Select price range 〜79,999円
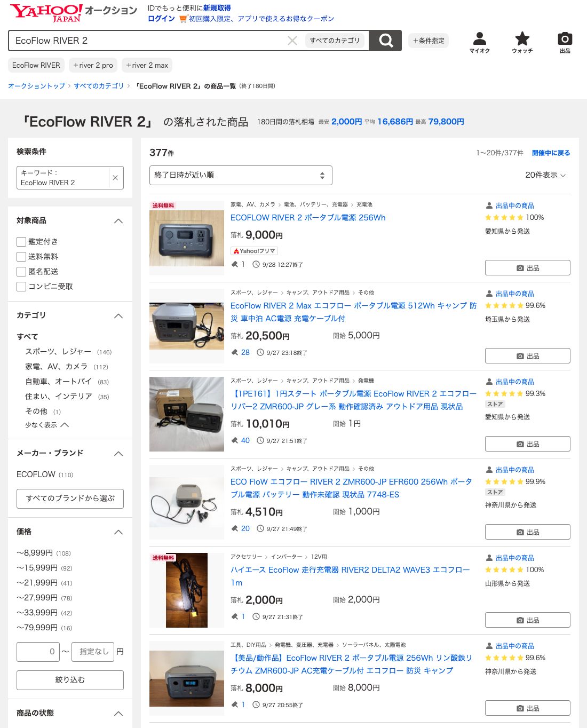 coord(44,628)
